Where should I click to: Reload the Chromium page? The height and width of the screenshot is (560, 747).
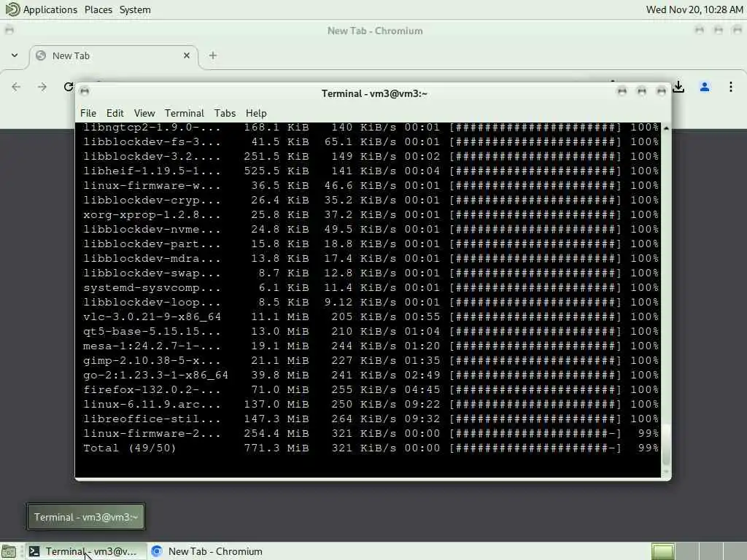pos(68,87)
